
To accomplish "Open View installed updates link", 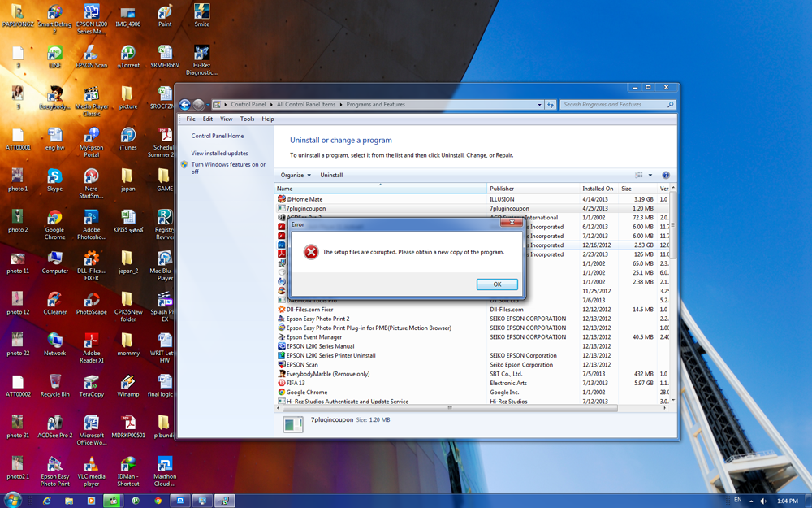I will tap(219, 154).
